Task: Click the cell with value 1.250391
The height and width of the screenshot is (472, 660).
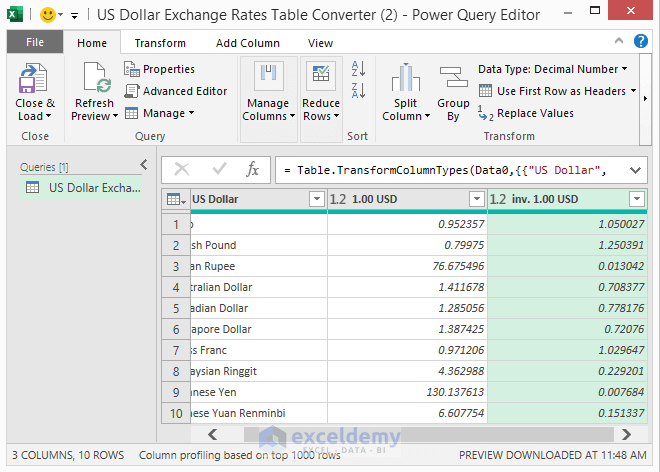Action: pos(567,245)
